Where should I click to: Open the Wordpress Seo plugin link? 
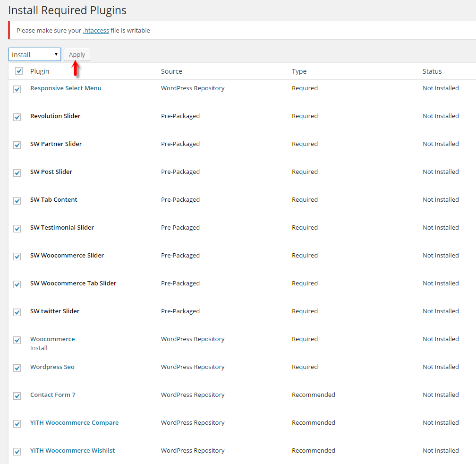click(x=52, y=367)
